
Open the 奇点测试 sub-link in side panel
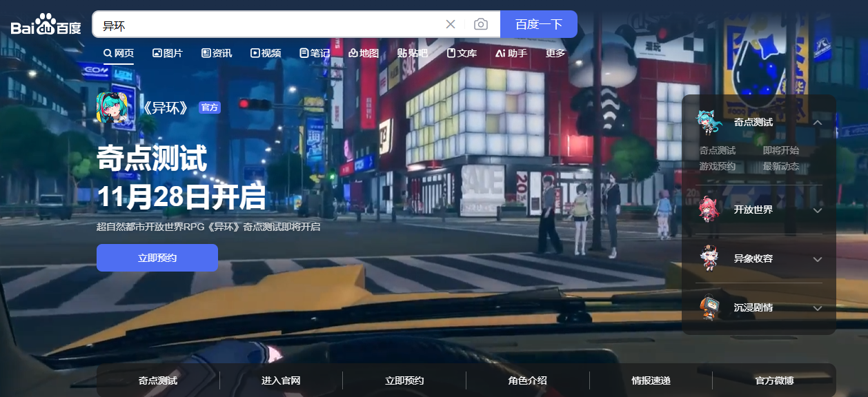coord(718,150)
